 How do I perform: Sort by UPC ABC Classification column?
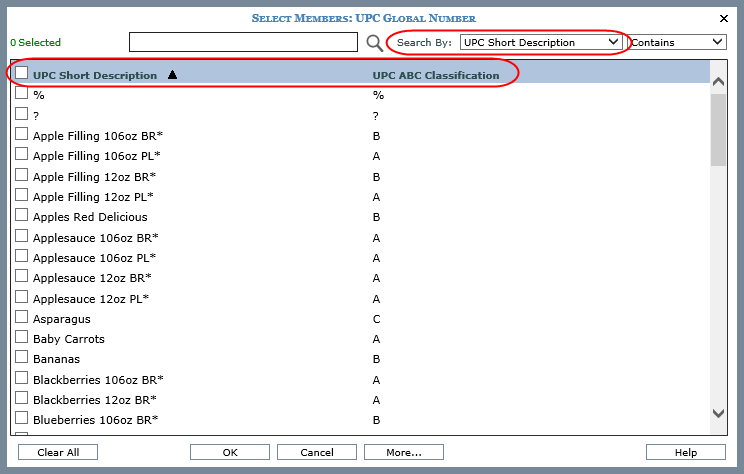click(435, 76)
